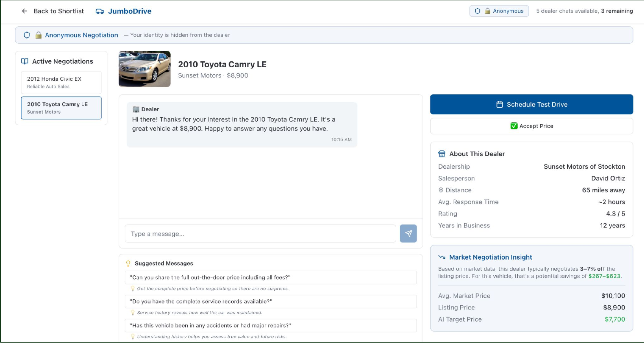Click the shield icon in the Anonymous badge

click(478, 11)
